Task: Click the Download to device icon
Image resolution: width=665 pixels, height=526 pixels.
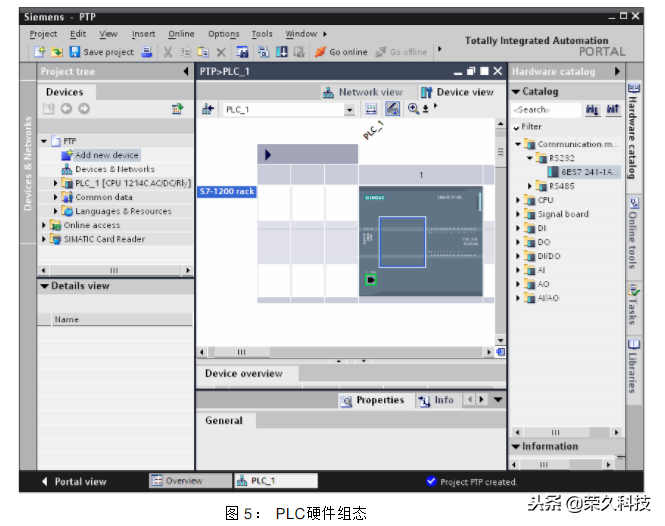Action: point(282,52)
